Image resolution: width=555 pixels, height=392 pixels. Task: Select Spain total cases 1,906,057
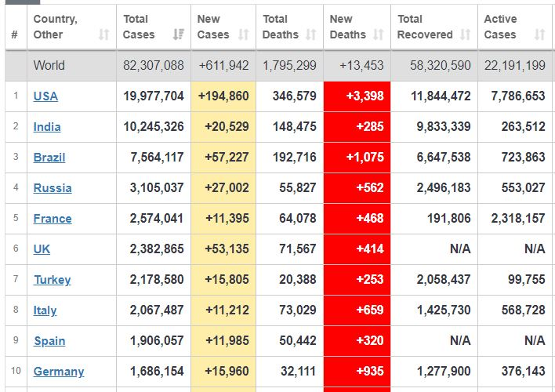[157, 341]
